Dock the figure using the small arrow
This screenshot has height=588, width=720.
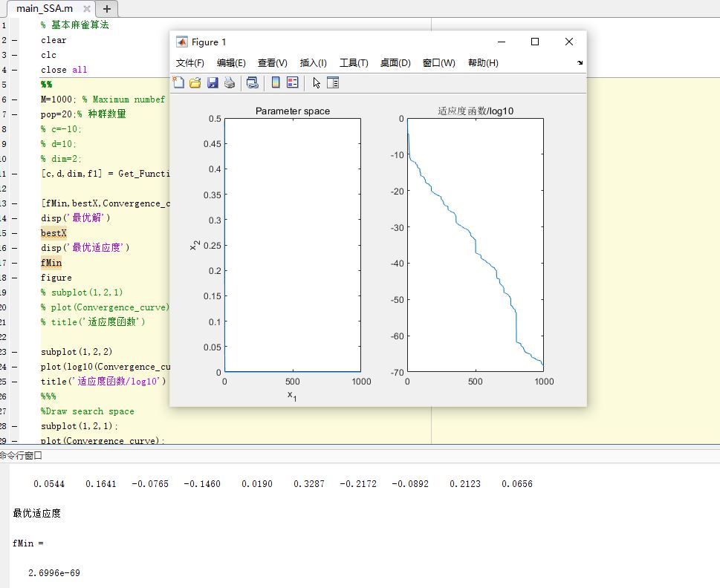point(580,63)
